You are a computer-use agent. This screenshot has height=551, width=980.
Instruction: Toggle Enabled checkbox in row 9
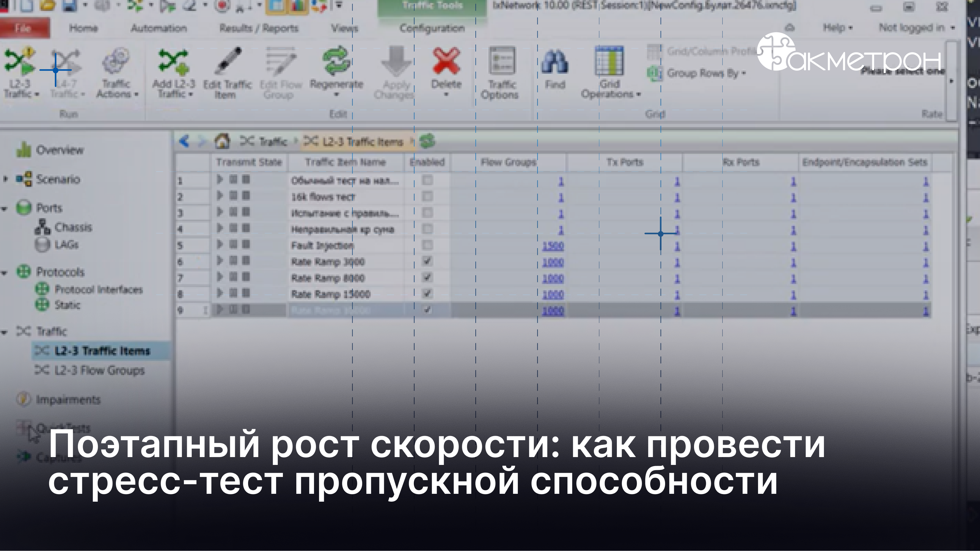tap(427, 310)
